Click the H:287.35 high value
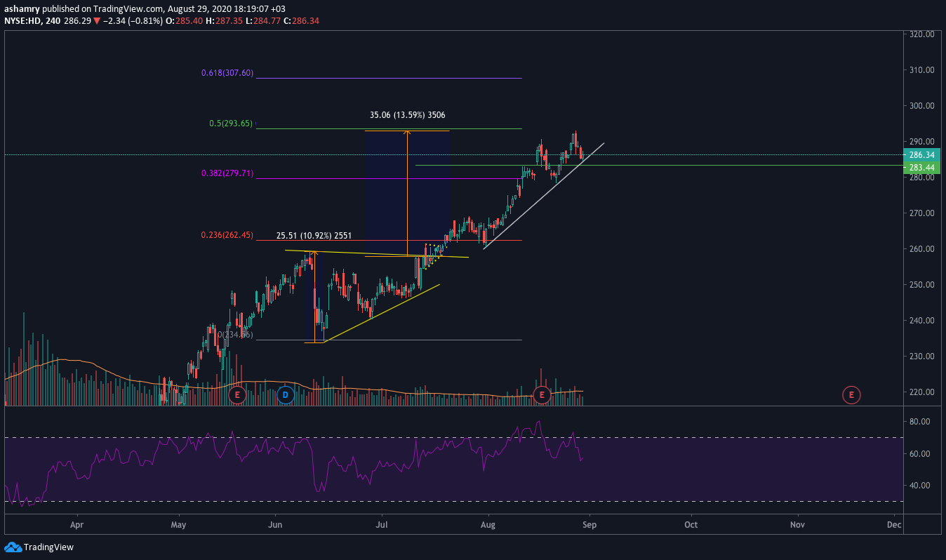 pyautogui.click(x=225, y=20)
